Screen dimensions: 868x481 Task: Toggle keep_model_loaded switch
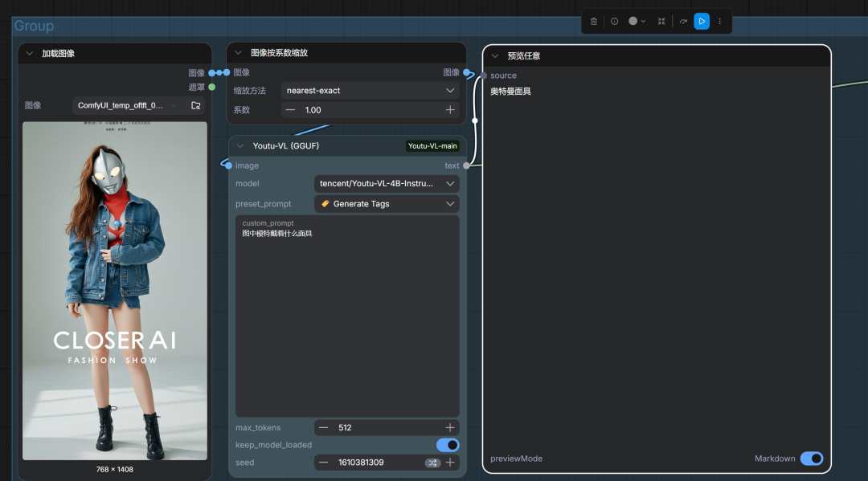click(x=448, y=445)
